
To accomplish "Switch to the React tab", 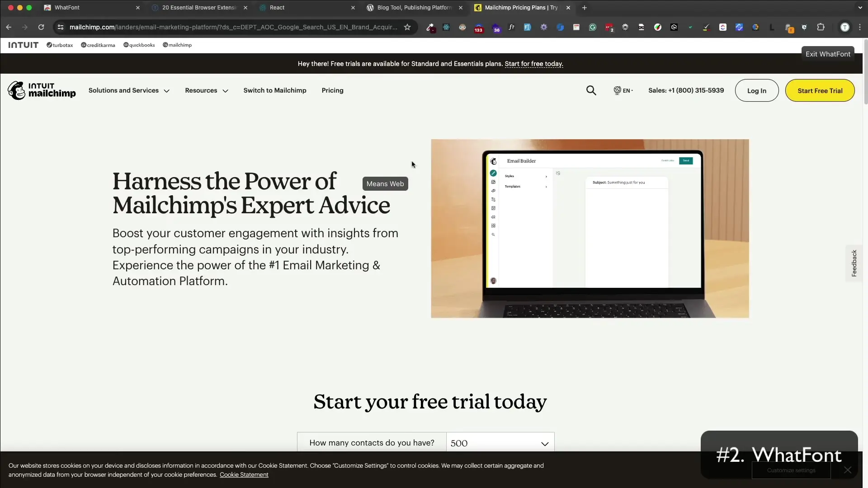I will click(307, 8).
